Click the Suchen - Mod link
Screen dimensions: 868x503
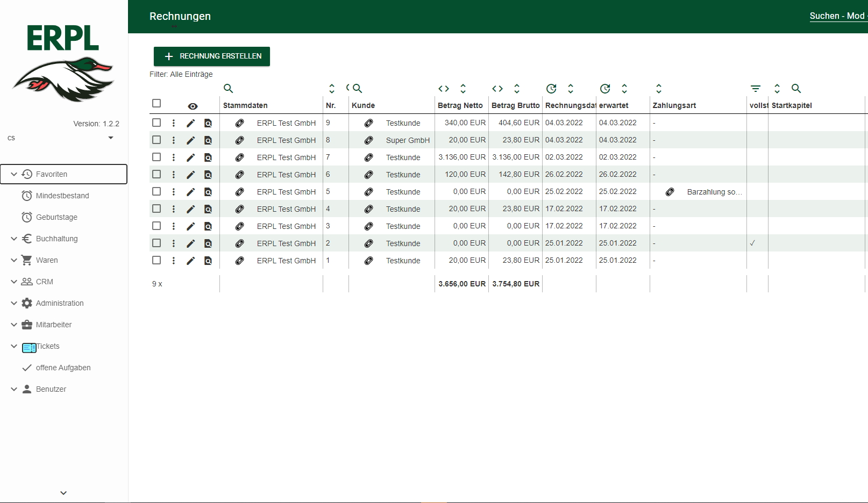tap(837, 16)
